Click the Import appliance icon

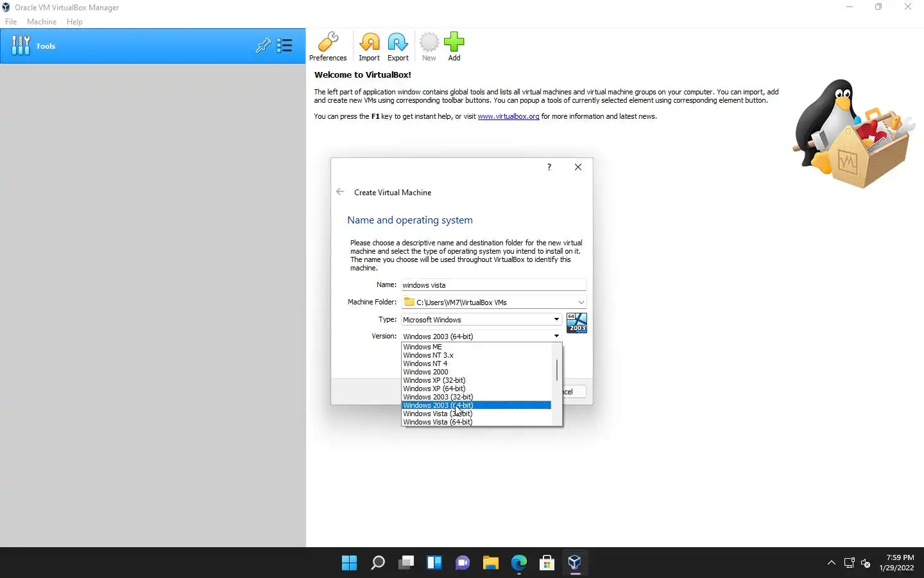coord(369,46)
